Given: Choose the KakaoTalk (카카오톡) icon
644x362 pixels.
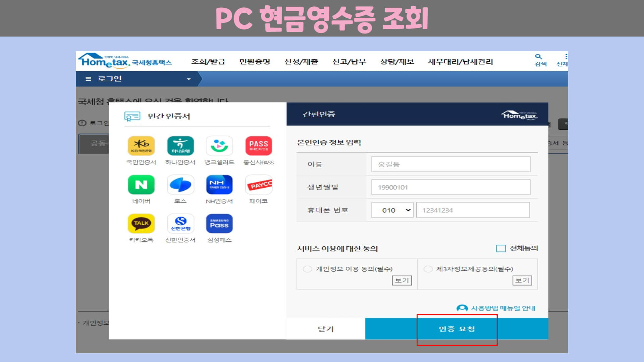Looking at the screenshot, I should coord(141,224).
